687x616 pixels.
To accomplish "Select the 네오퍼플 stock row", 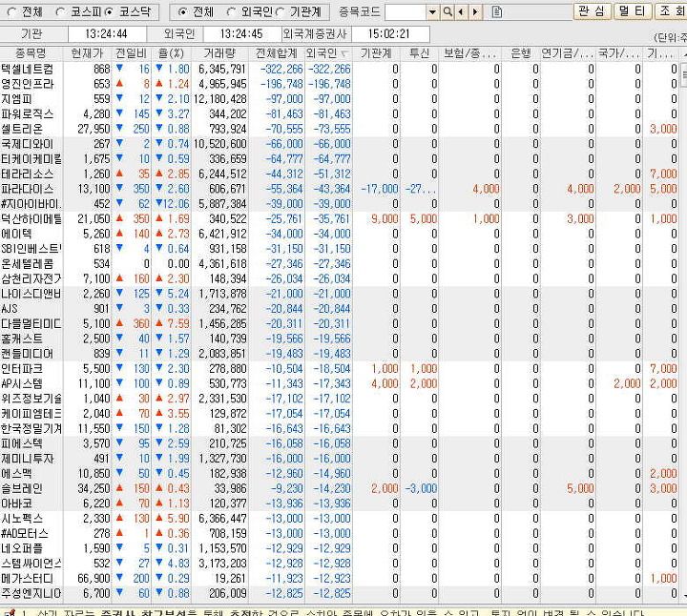I will tap(339, 548).
